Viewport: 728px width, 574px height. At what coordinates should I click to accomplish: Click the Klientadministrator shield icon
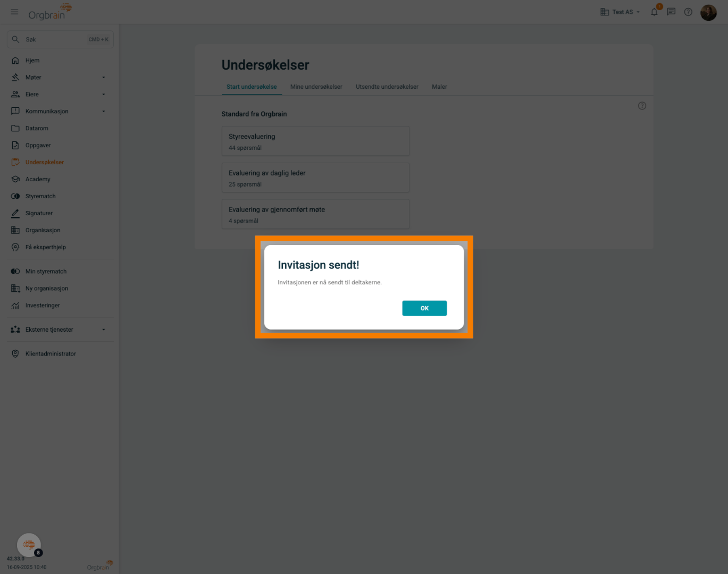[15, 354]
